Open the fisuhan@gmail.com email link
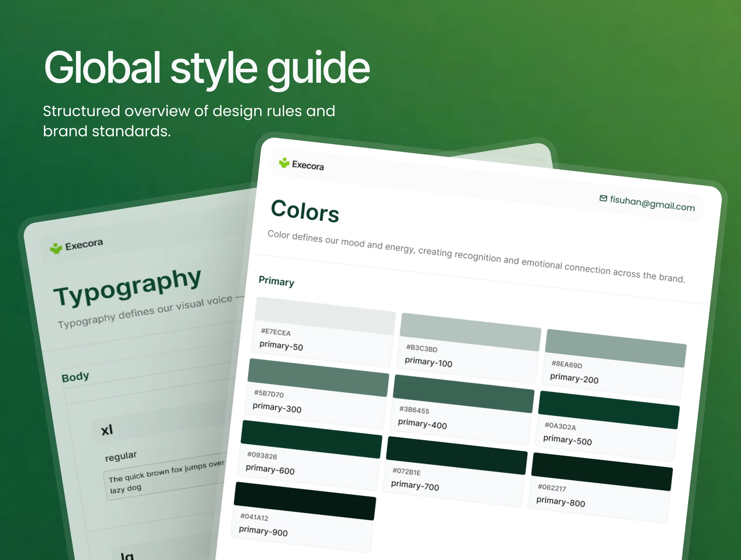Image resolution: width=741 pixels, height=560 pixels. point(652,203)
